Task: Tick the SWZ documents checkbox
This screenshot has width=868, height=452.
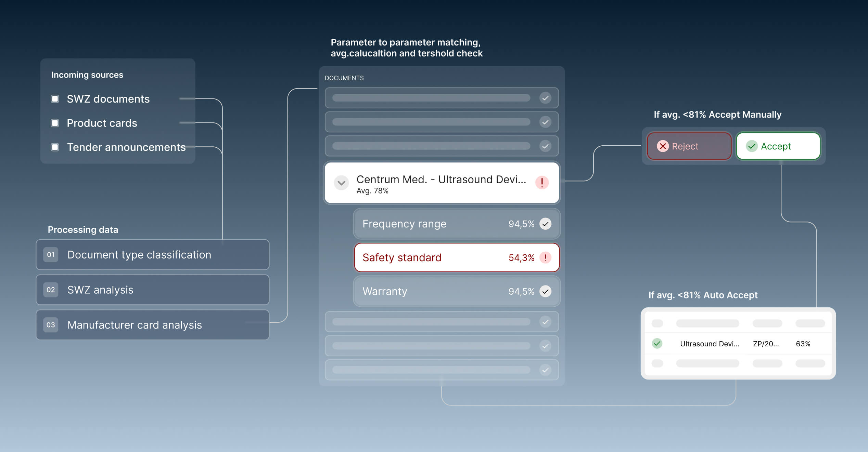Action: pos(55,99)
